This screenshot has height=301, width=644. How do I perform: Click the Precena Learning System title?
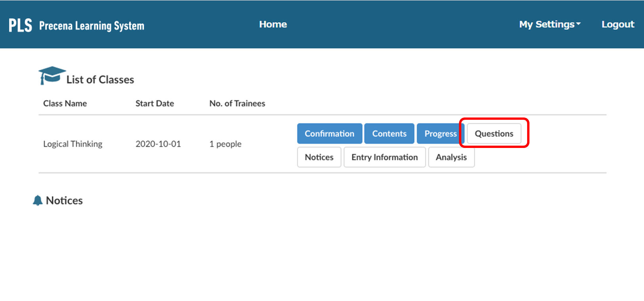92,26
